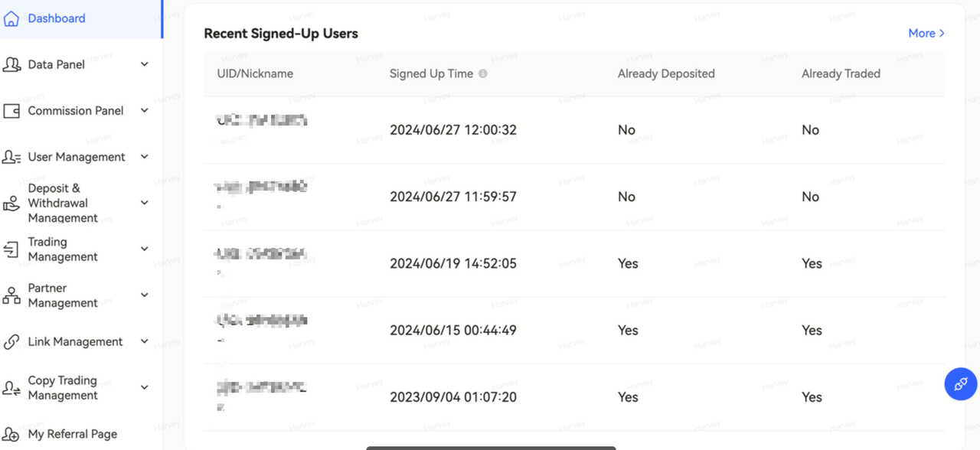Image resolution: width=980 pixels, height=450 pixels.
Task: Open My Referral Page menu item
Action: [73, 434]
